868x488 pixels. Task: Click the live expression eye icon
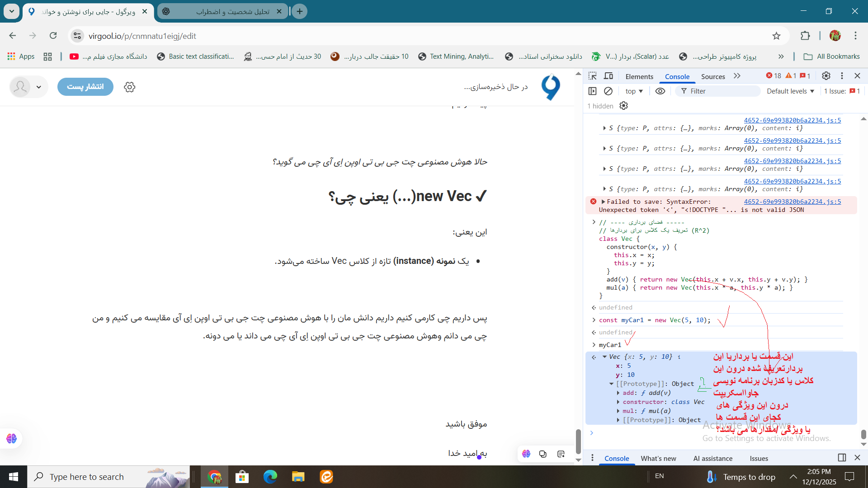click(660, 91)
